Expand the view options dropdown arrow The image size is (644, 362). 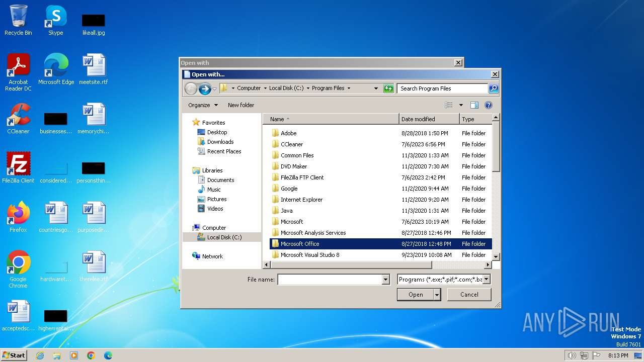click(461, 105)
